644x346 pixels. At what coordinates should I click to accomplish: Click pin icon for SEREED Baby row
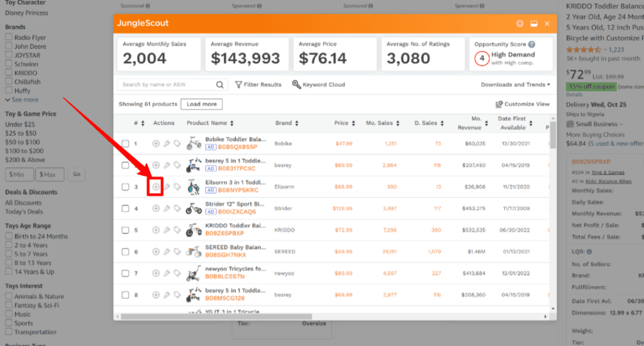tap(167, 252)
